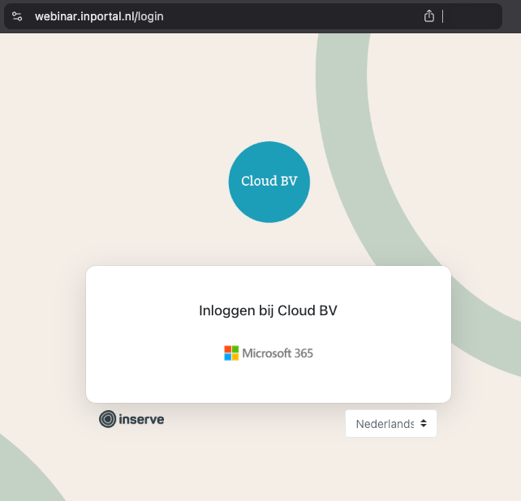The image size is (521, 501).
Task: Open site settings icon in address bar
Action: [17, 16]
